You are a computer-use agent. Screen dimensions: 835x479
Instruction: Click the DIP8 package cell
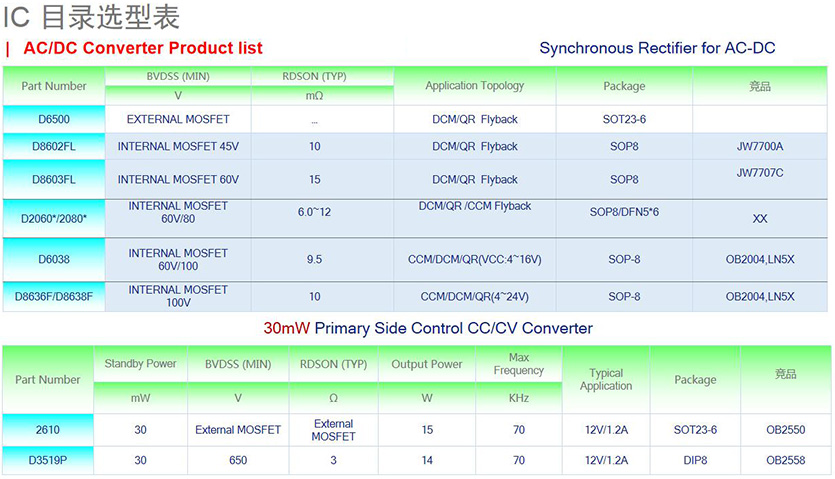[695, 460]
